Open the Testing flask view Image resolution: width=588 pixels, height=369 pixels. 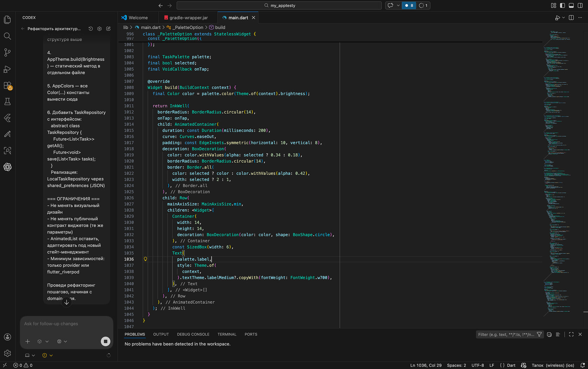click(x=7, y=102)
